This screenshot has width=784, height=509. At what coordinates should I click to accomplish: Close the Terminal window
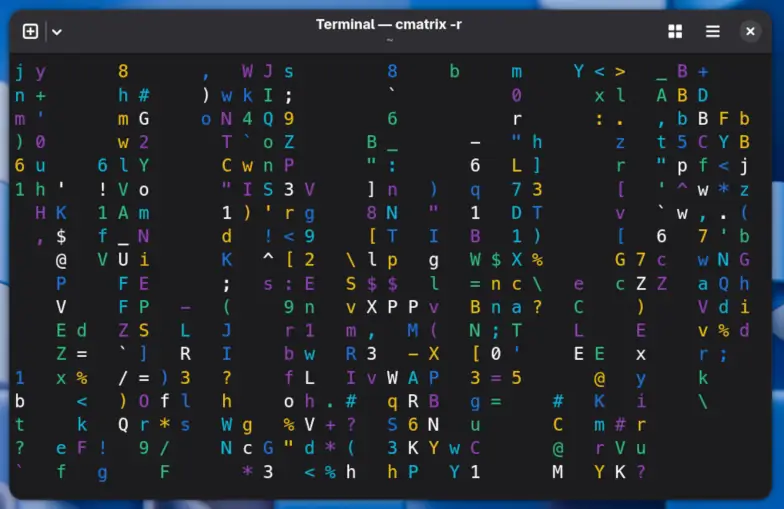750,32
